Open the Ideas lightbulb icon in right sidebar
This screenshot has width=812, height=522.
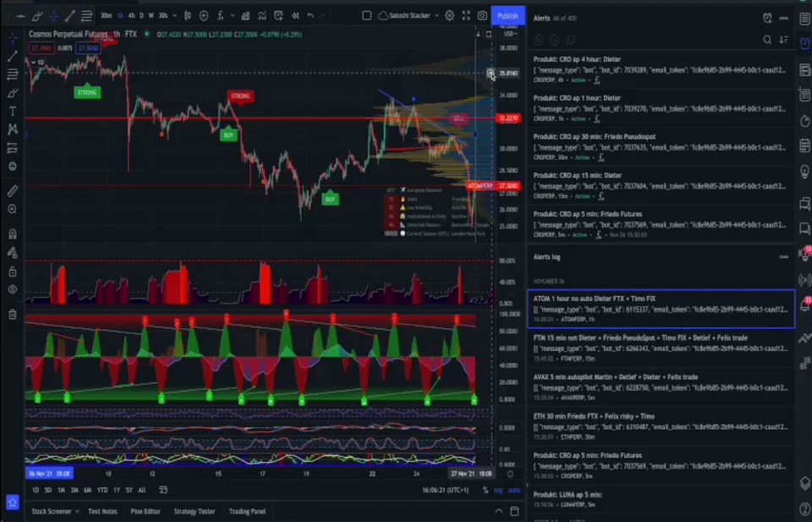click(x=804, y=171)
